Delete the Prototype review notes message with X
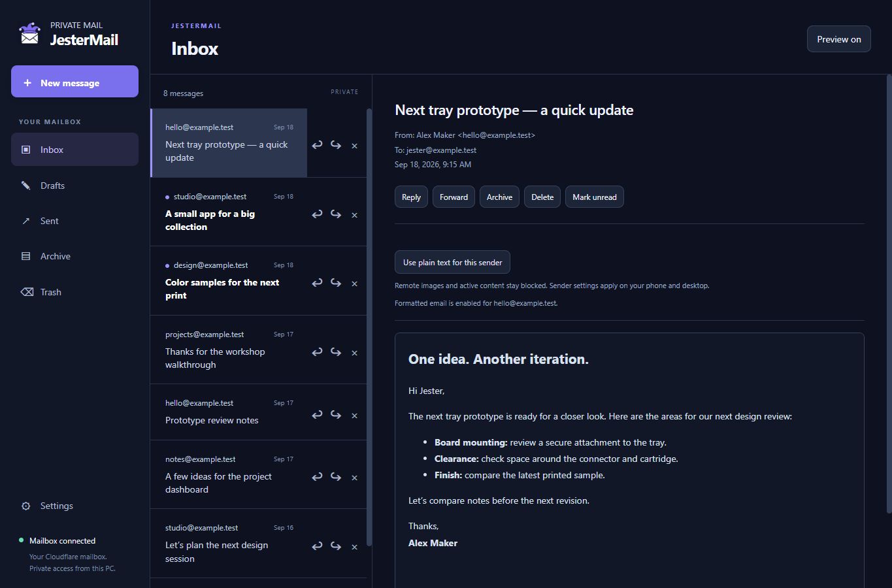This screenshot has width=892, height=588. coord(354,416)
